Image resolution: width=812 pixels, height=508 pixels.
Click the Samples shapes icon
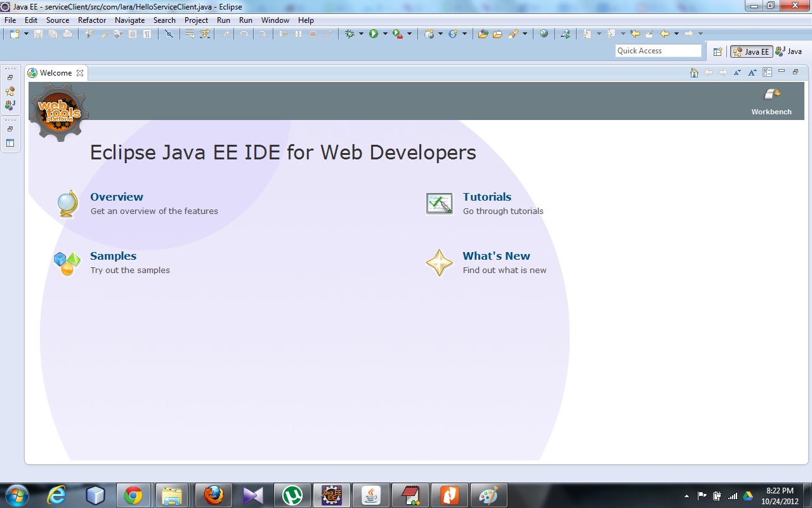(x=67, y=263)
